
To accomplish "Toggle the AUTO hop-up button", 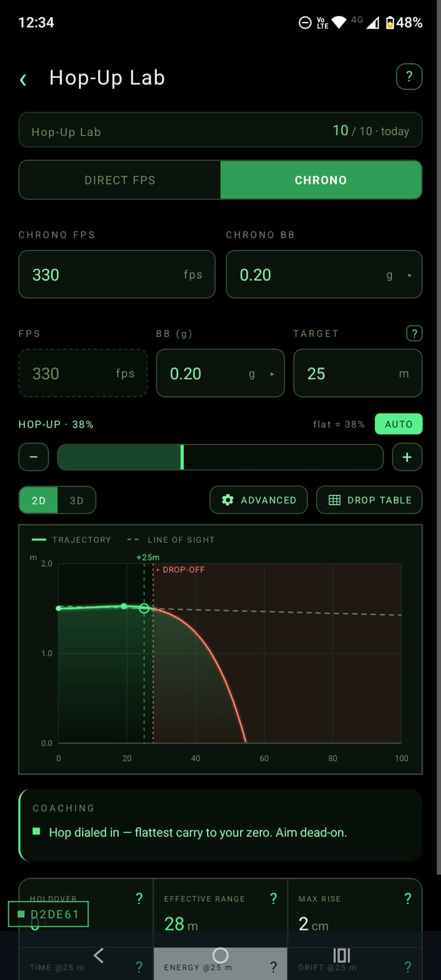I will pyautogui.click(x=399, y=424).
